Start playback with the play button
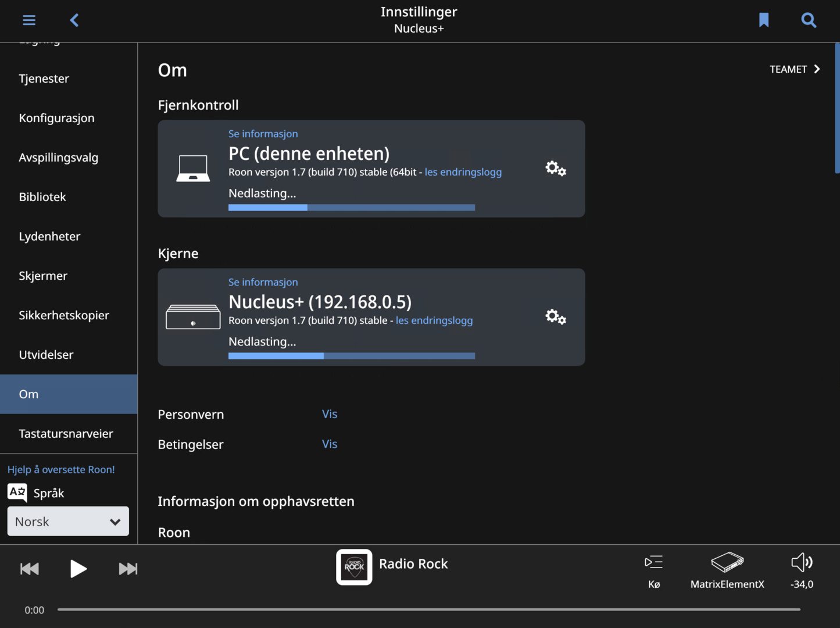The width and height of the screenshot is (840, 628). (x=78, y=569)
